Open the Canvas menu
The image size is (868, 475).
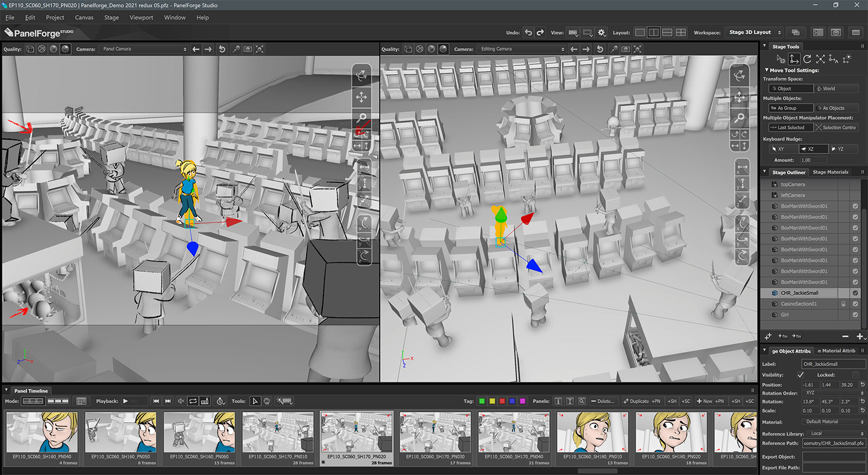click(x=84, y=17)
